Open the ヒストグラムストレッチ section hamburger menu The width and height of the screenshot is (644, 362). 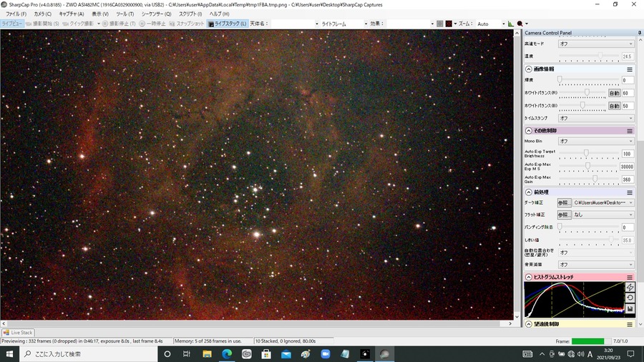(630, 277)
